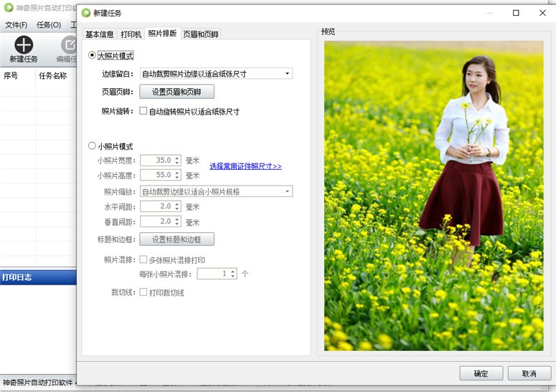Open the 选择常用证件照尺寸 link
Image resolution: width=556 pixels, height=392 pixels.
[x=245, y=166]
